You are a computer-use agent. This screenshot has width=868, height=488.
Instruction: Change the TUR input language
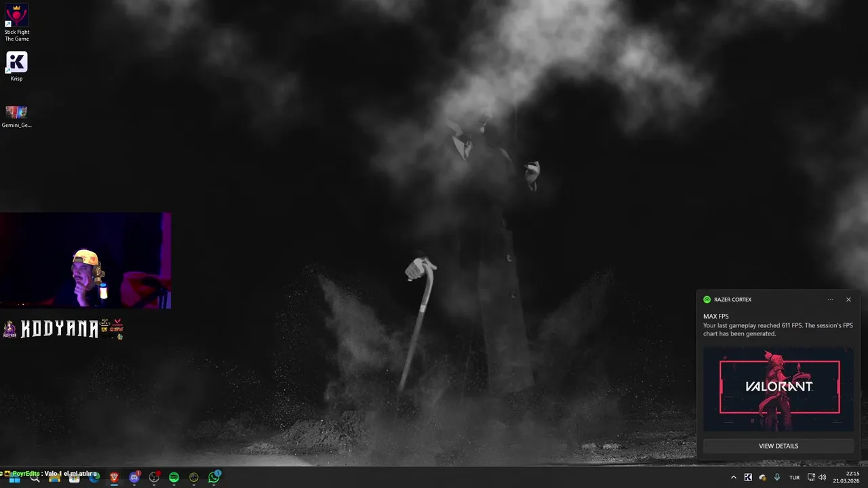(794, 478)
